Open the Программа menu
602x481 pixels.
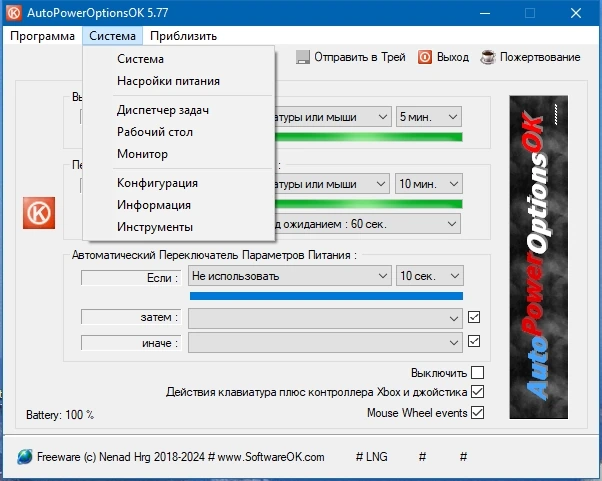click(x=42, y=36)
